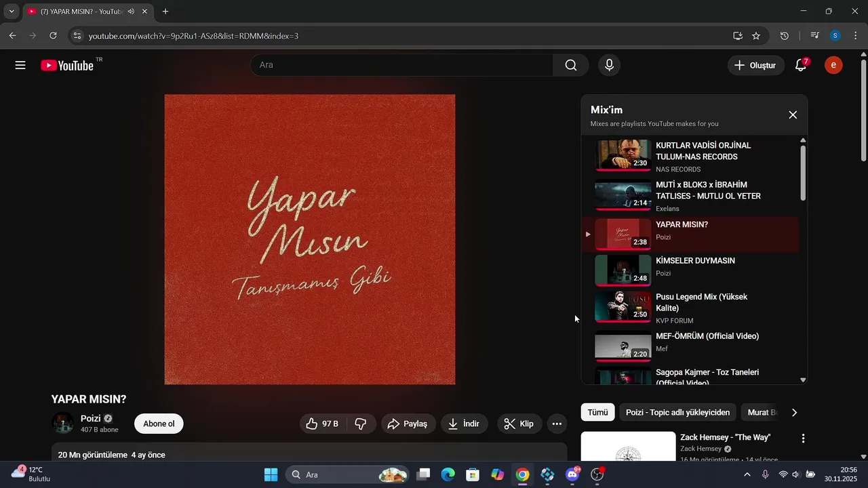Subscribe with Abone ol button
Viewport: 868px width, 488px height.
159,424
